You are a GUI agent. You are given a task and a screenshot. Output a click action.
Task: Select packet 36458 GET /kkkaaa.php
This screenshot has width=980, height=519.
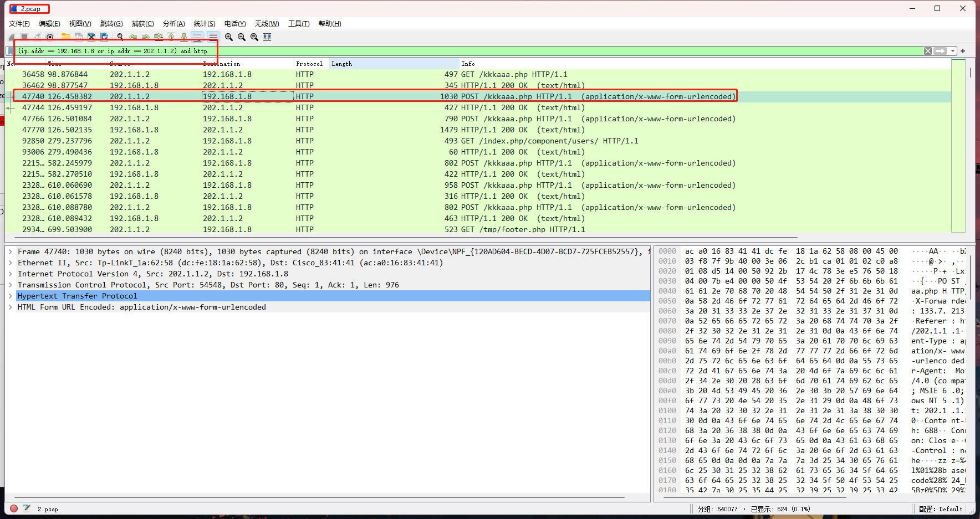click(x=478, y=74)
